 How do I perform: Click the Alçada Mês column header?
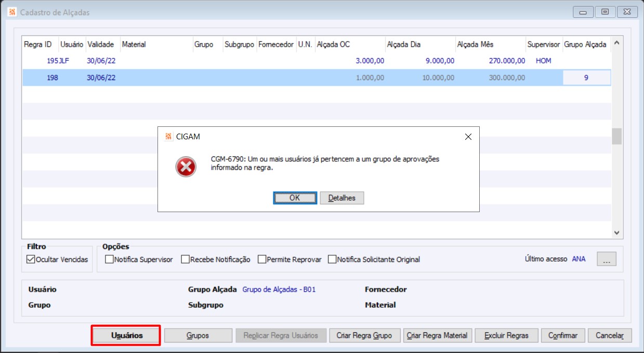pos(490,45)
